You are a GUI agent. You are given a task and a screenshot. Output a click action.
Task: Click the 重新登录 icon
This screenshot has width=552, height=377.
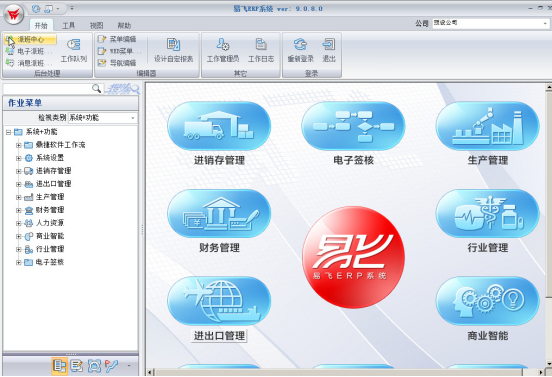pos(300,45)
